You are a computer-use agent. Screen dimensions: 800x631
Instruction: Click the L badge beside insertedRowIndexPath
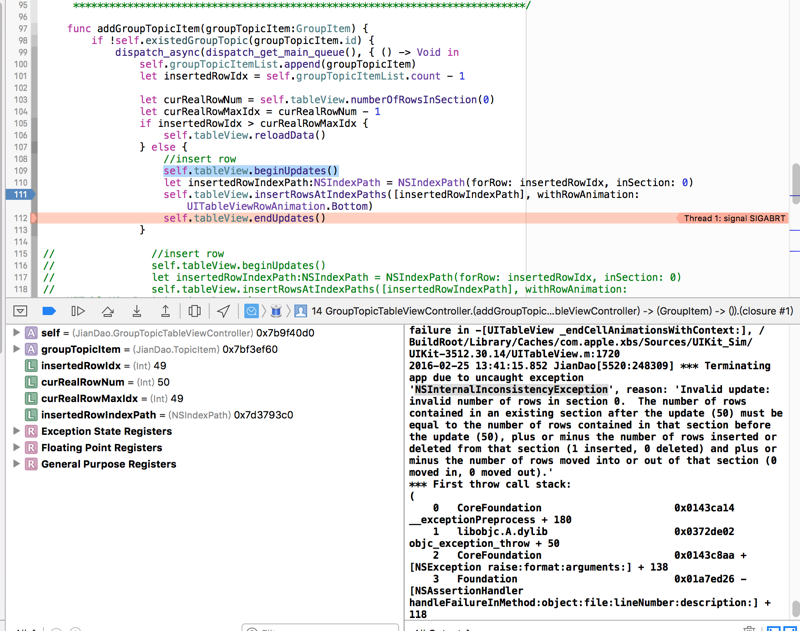coord(31,415)
